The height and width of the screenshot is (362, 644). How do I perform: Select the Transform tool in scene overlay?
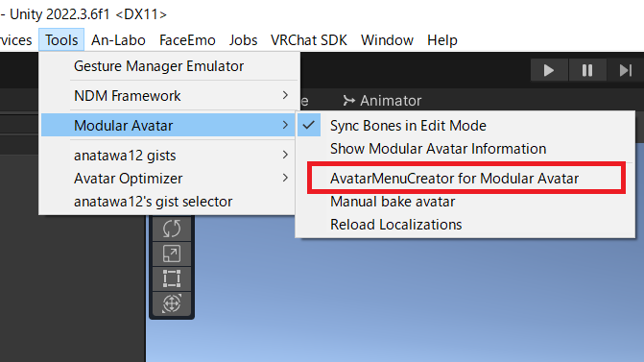coord(171,303)
